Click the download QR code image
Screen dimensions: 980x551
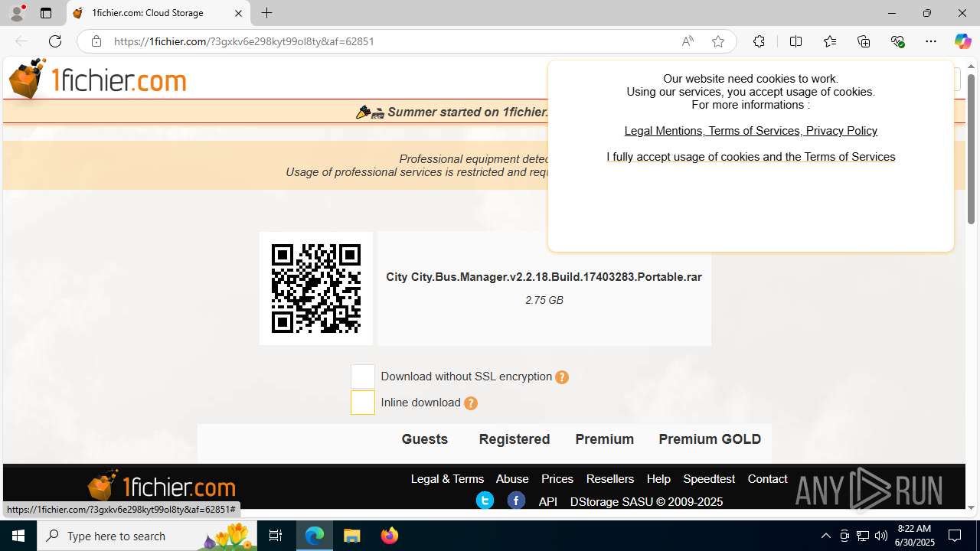click(x=316, y=289)
